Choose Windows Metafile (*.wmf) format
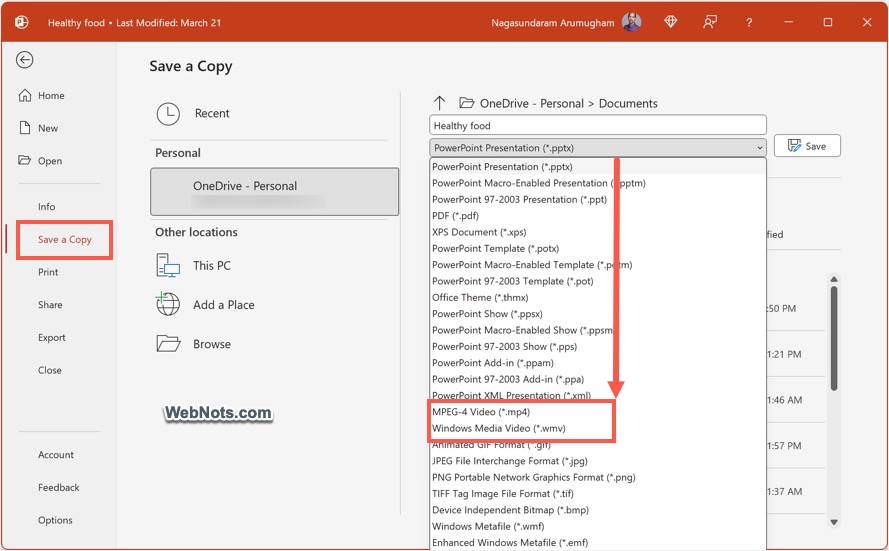The width and height of the screenshot is (889, 551). click(598, 527)
